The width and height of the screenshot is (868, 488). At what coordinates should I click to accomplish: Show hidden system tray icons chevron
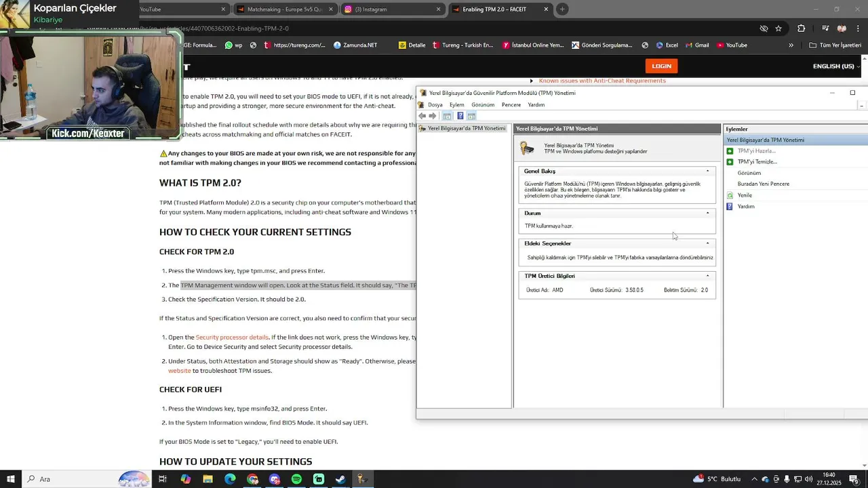point(755,479)
